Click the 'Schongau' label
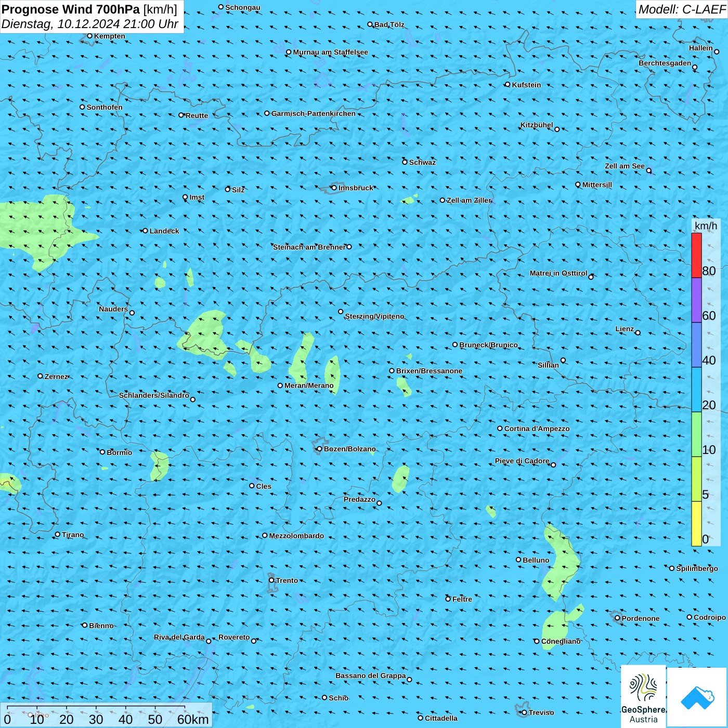 click(243, 7)
